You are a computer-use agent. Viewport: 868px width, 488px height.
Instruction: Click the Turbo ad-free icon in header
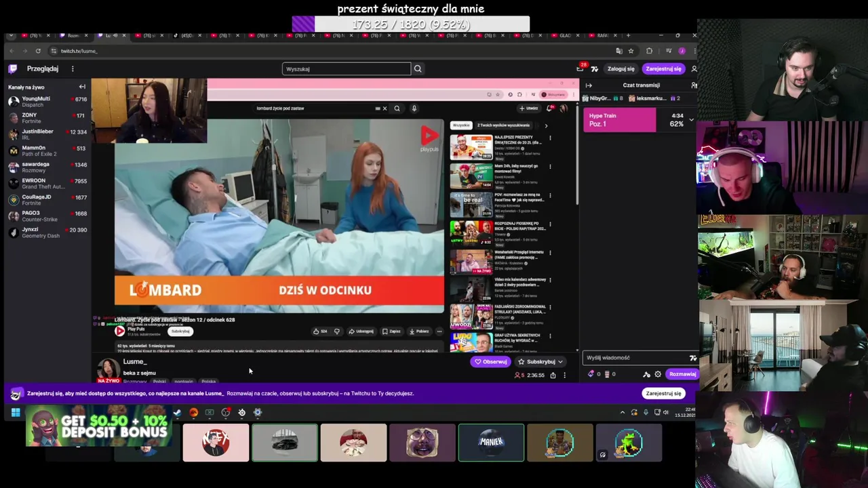coord(595,68)
